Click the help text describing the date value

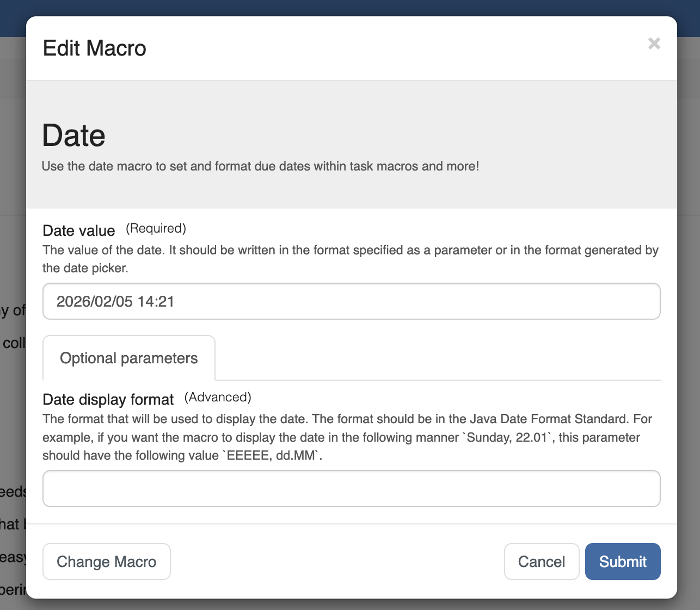tap(351, 259)
